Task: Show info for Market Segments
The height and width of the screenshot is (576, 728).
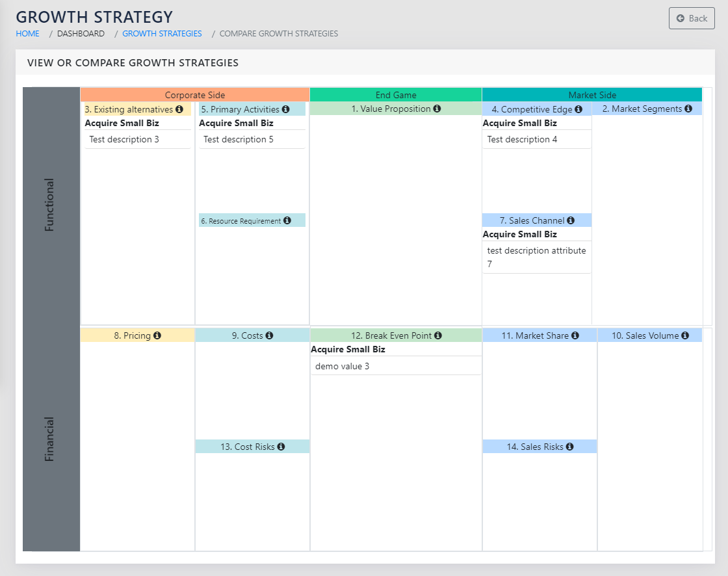Action: [688, 109]
